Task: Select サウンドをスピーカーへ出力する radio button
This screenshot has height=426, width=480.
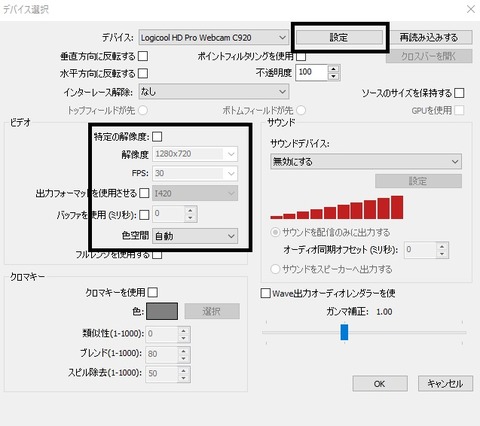Action: click(275, 269)
